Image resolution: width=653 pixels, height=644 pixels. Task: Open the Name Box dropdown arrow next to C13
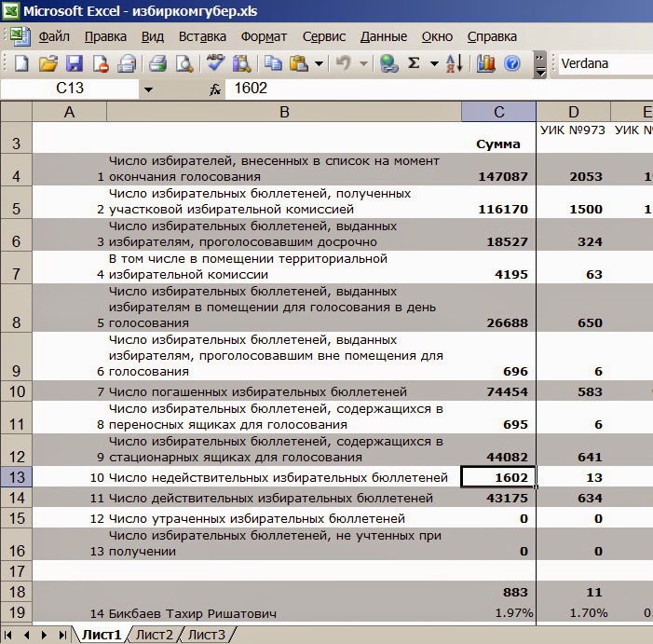click(148, 89)
